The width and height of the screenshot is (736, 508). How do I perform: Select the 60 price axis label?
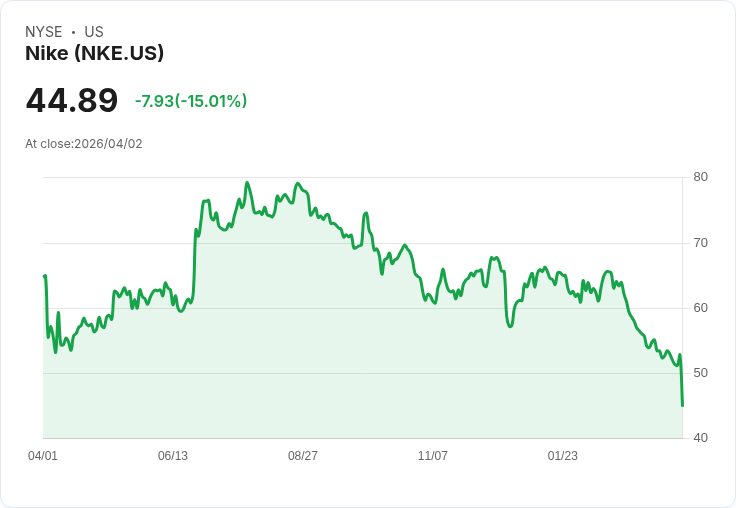coord(700,307)
